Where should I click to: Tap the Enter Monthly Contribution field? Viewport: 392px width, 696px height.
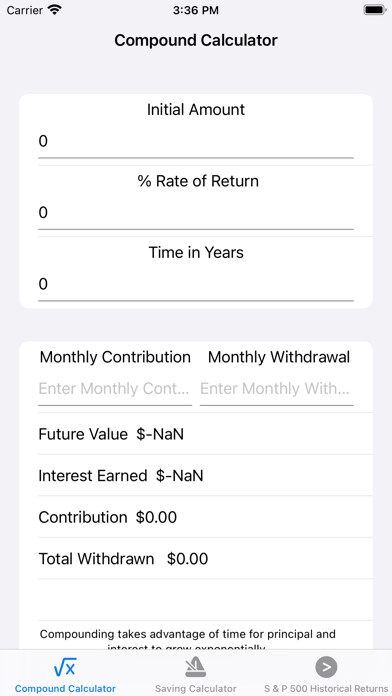(115, 389)
